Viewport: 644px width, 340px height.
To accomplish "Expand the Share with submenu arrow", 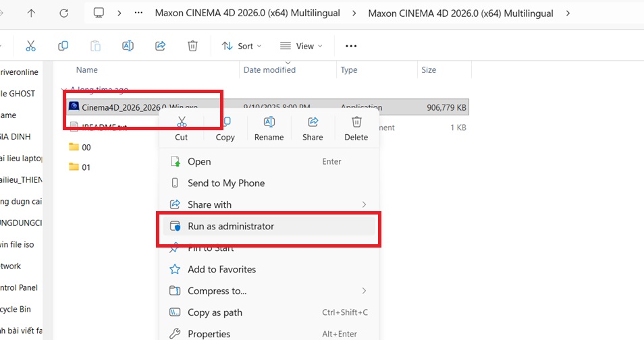I will (364, 204).
